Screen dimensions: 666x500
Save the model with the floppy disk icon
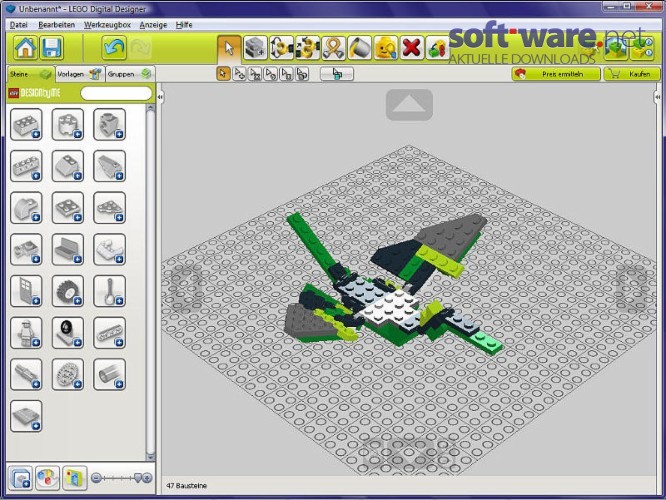point(52,48)
